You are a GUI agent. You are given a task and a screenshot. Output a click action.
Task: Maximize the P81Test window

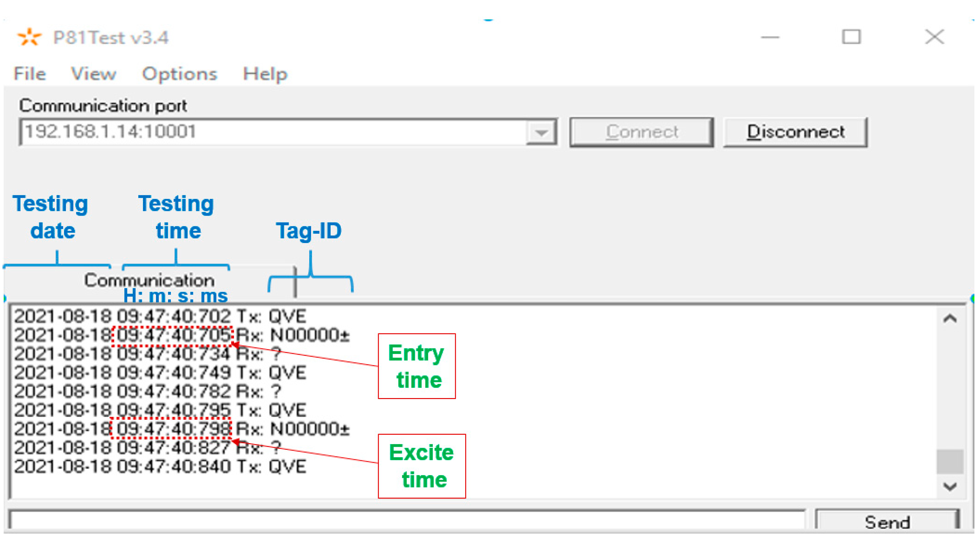click(851, 37)
